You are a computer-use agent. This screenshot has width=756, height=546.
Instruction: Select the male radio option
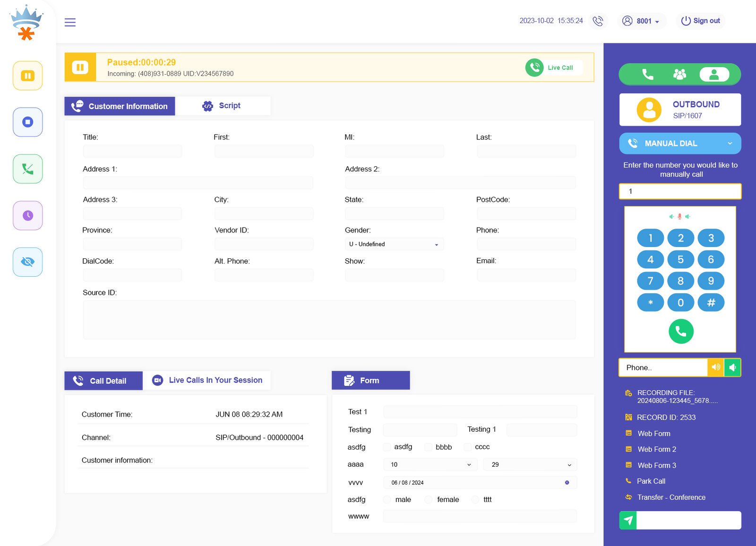(387, 500)
